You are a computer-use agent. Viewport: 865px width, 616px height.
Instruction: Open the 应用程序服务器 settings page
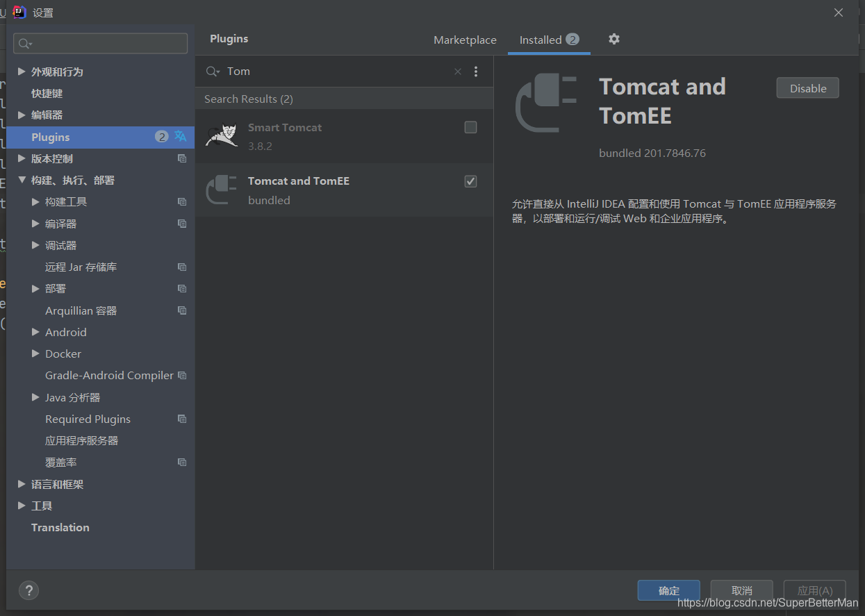pos(81,440)
